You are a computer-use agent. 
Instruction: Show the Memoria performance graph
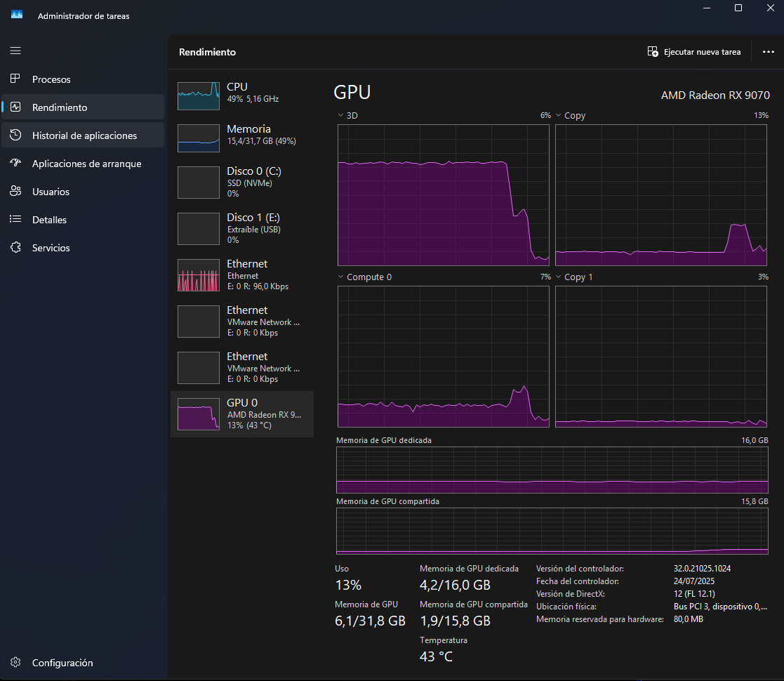(242, 135)
